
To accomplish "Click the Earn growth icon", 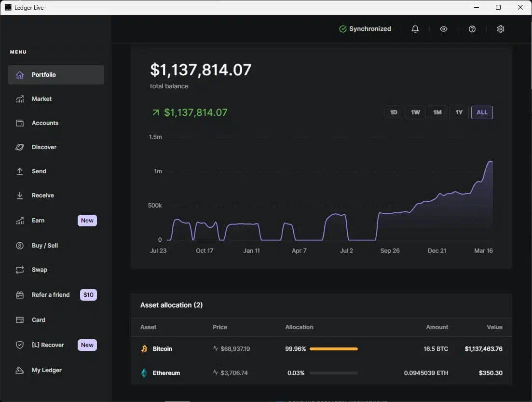I will tap(20, 221).
